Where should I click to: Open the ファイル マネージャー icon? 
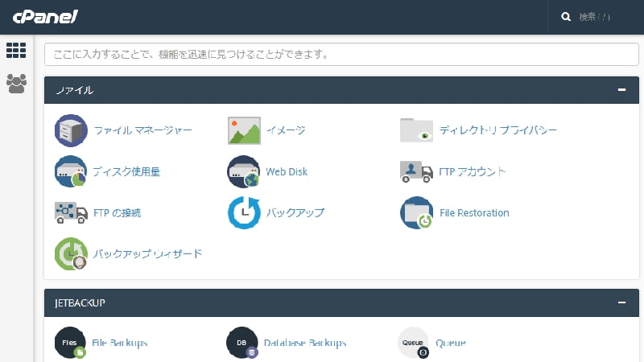click(71, 130)
